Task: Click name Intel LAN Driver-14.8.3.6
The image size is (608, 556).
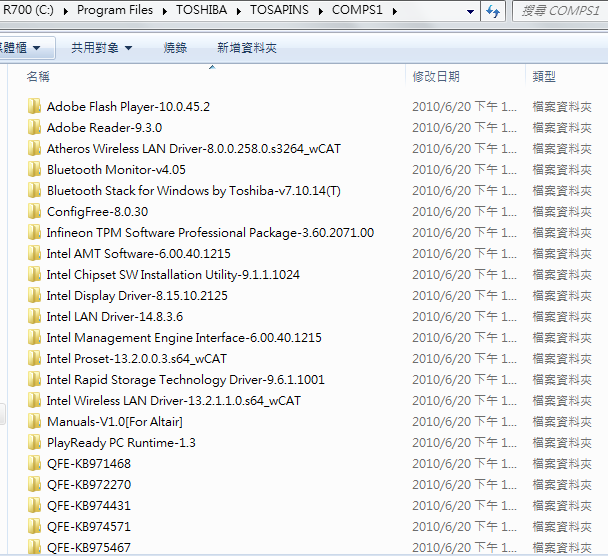Action: [115, 317]
